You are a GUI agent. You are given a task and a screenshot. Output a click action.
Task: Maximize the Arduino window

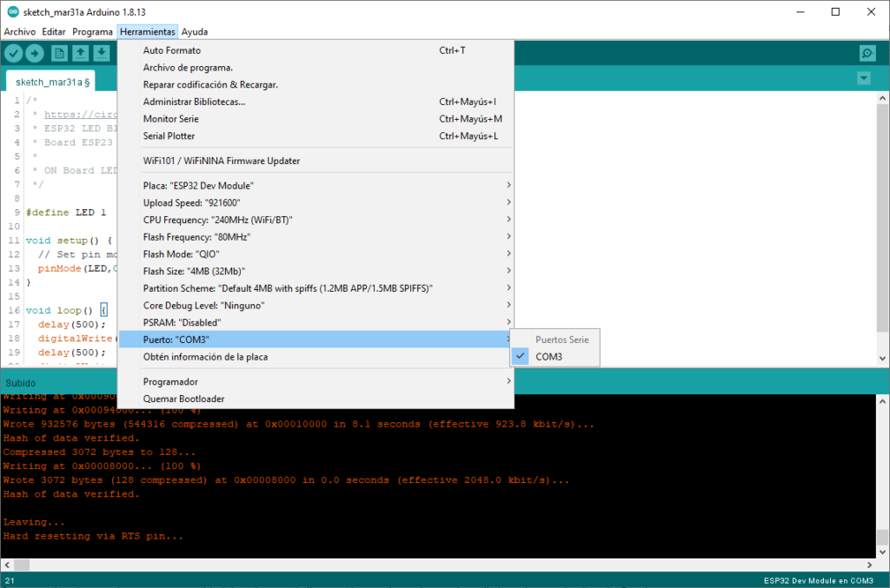[835, 12]
